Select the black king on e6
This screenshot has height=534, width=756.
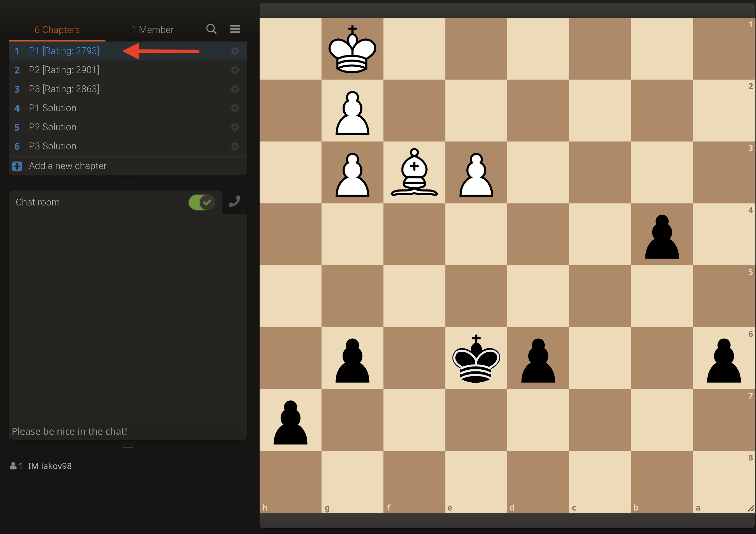tap(476, 358)
